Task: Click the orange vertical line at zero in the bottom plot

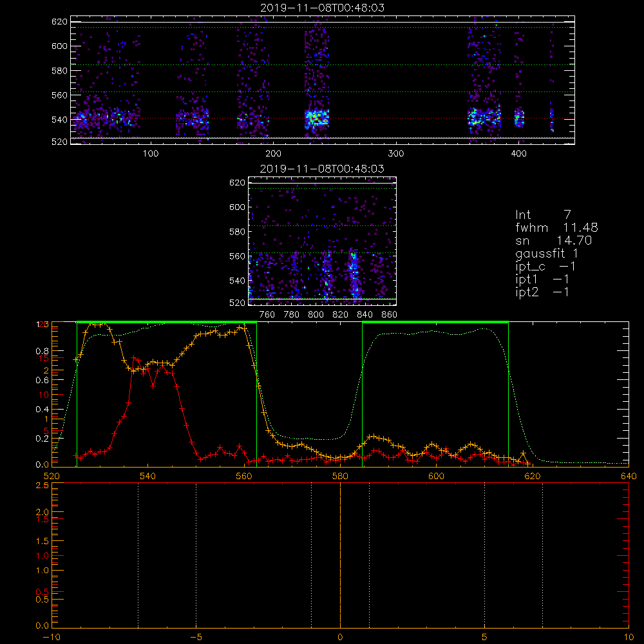Action: (x=340, y=555)
